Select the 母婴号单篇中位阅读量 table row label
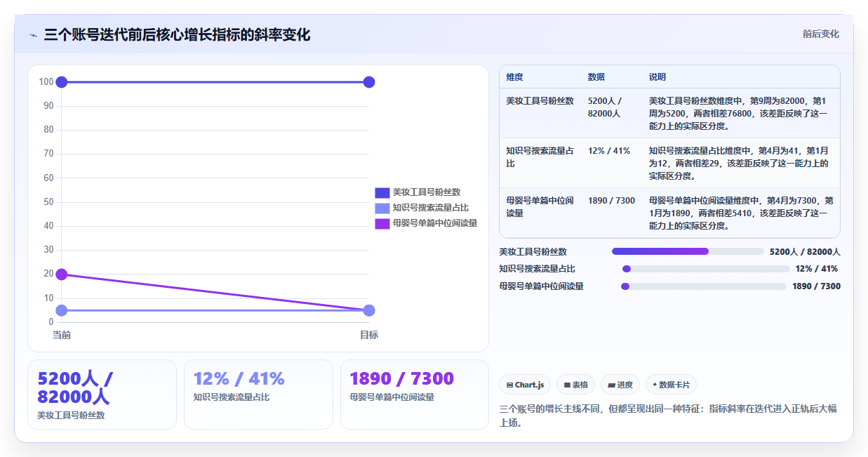This screenshot has height=457, width=868. (x=540, y=207)
